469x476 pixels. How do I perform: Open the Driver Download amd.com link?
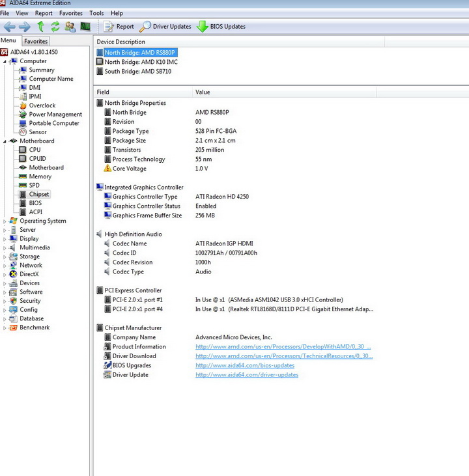pyautogui.click(x=284, y=356)
